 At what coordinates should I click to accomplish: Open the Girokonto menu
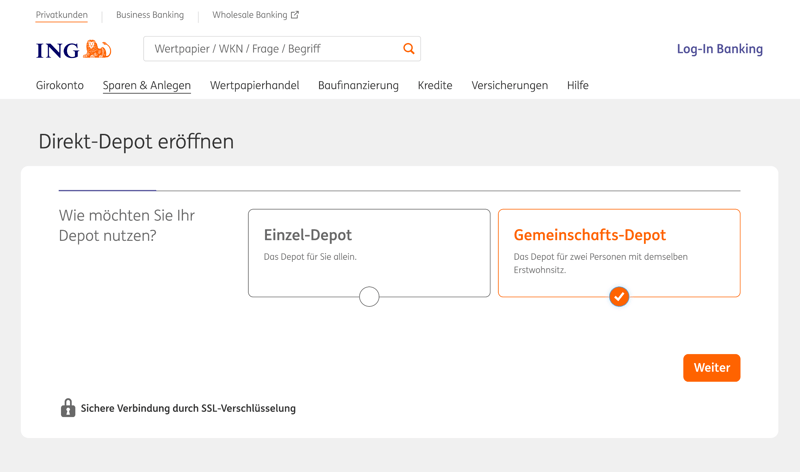click(x=60, y=86)
